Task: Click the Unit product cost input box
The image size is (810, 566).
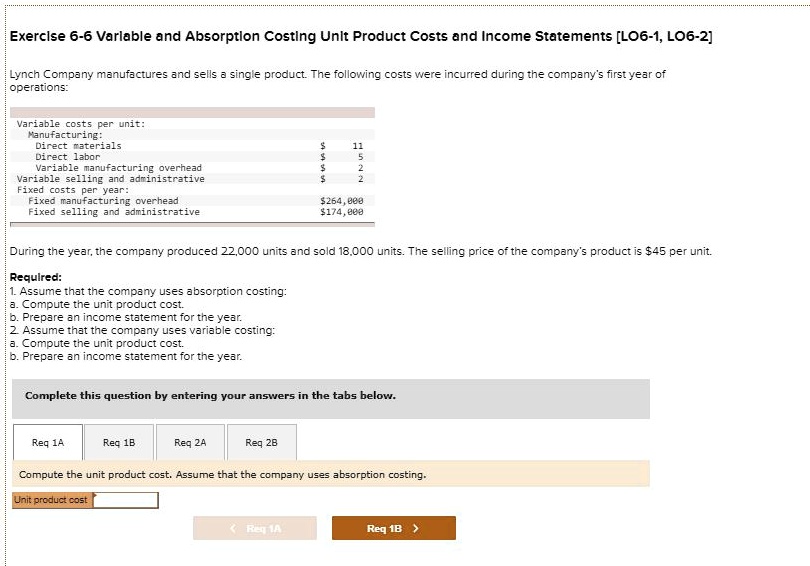Action: click(x=126, y=499)
